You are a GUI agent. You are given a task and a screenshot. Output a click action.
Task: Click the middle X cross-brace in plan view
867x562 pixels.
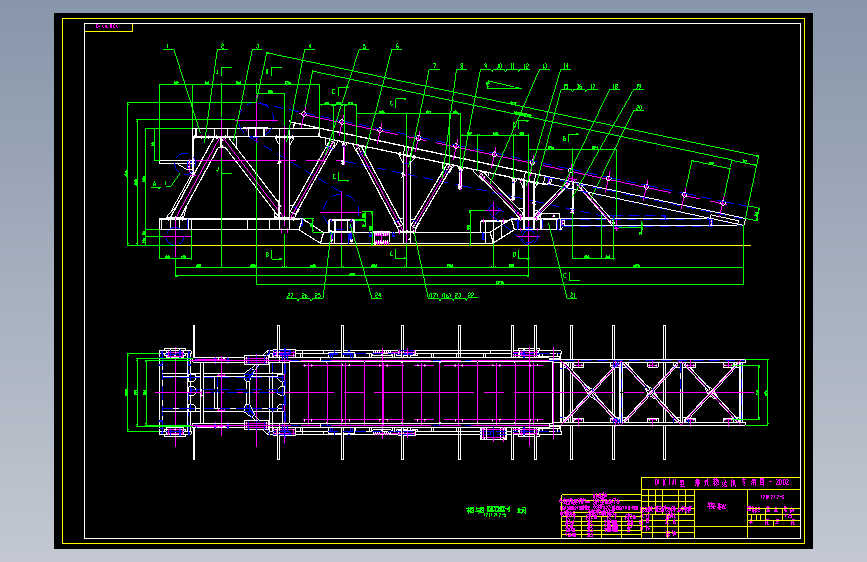coord(651,393)
